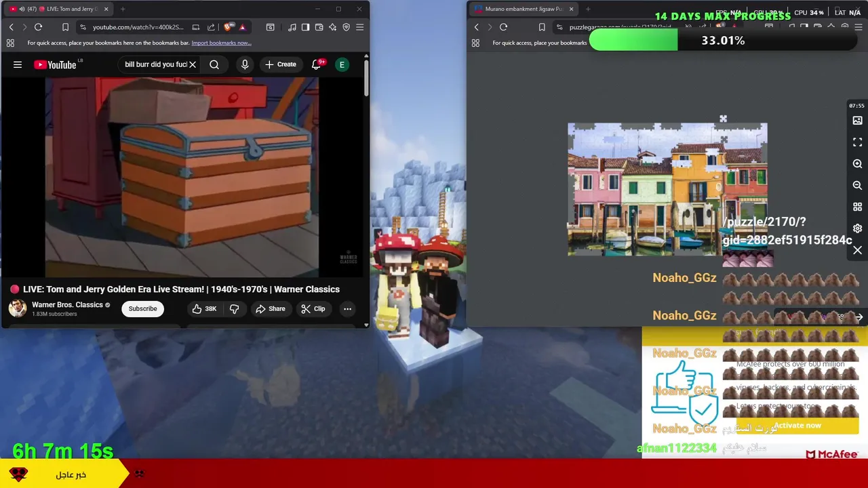
Task: Clip the live stream video
Action: (x=313, y=308)
